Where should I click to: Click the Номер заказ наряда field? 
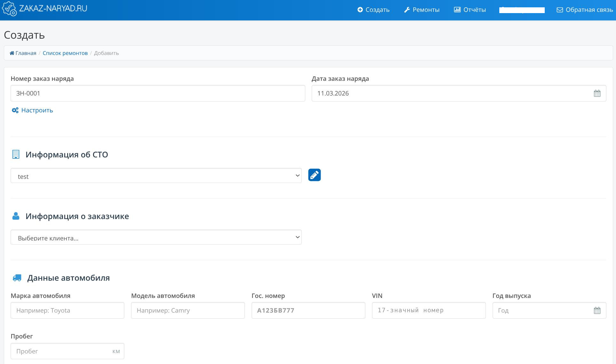[158, 94]
